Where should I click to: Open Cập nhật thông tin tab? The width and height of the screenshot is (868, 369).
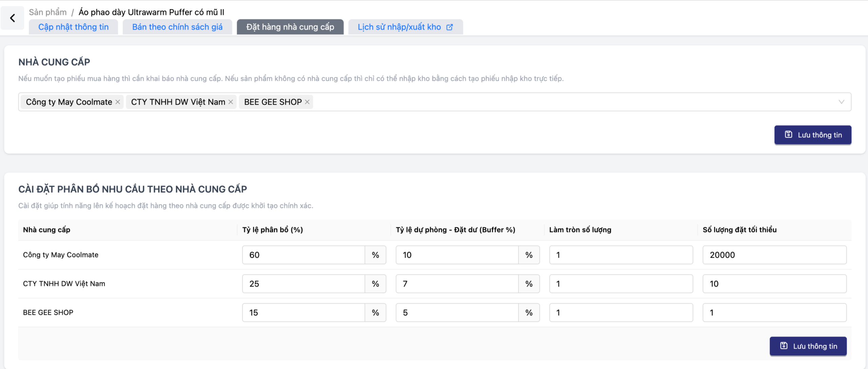point(73,27)
